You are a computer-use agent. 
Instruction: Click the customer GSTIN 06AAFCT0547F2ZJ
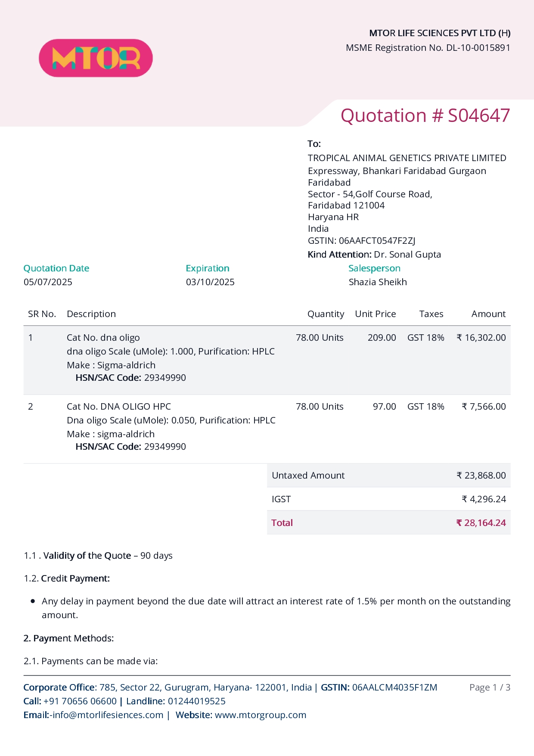pyautogui.click(x=377, y=241)
